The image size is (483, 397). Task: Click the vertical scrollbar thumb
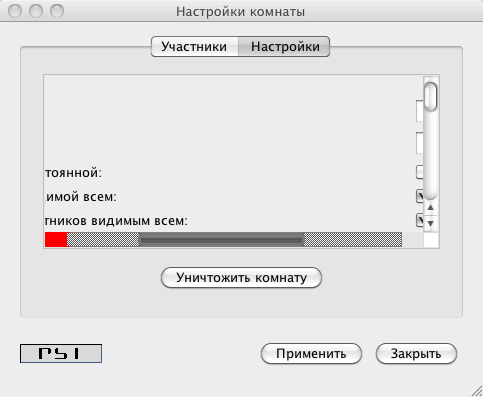(x=430, y=97)
